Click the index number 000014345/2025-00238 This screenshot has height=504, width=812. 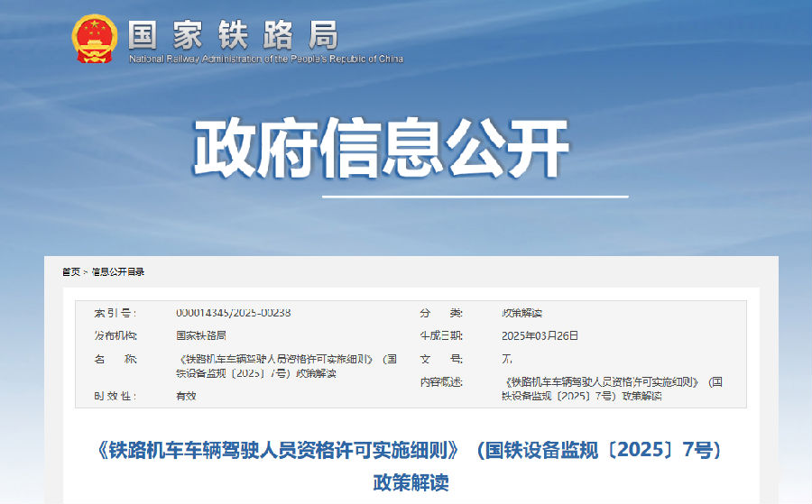coord(233,313)
